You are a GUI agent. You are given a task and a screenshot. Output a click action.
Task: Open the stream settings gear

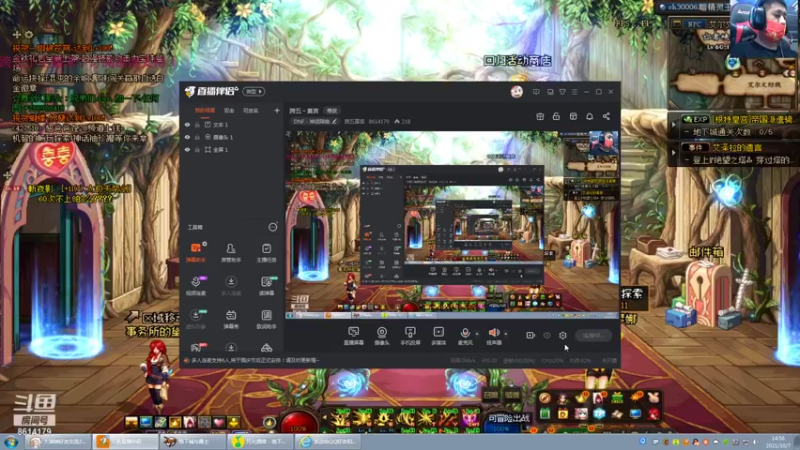point(563,335)
